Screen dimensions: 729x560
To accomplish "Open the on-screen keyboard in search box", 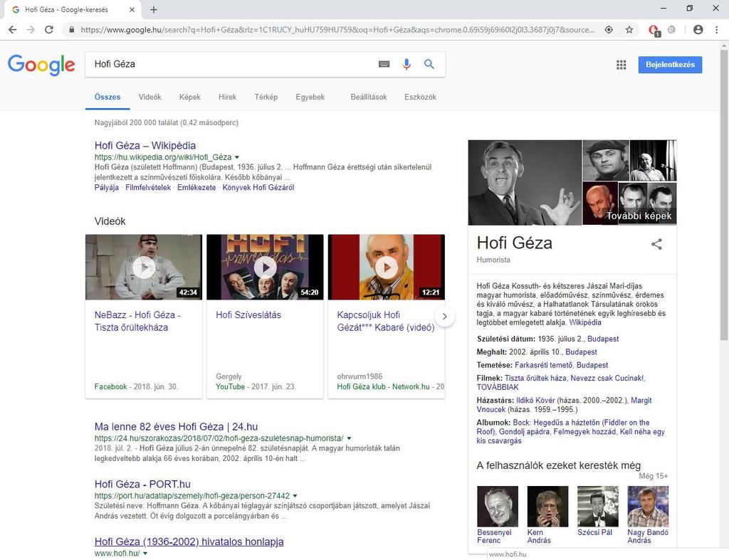I will (x=384, y=64).
